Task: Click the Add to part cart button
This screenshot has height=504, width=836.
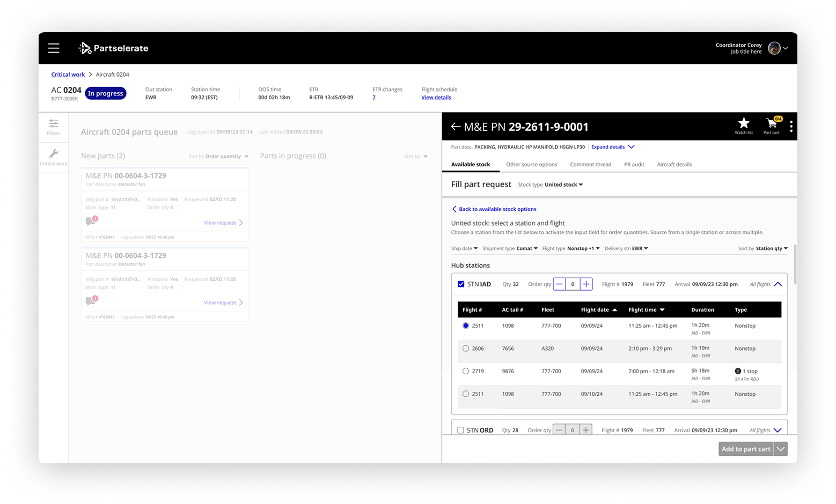Action: click(746, 449)
